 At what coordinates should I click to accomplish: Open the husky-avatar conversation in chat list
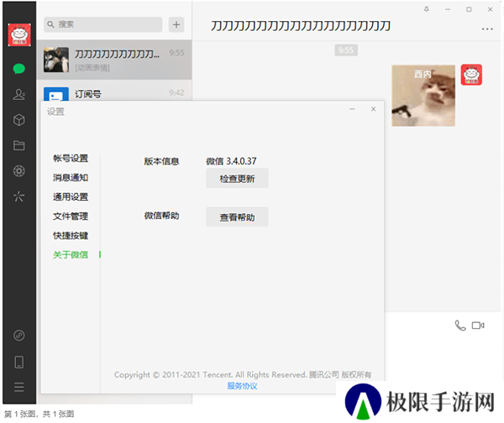[114, 60]
